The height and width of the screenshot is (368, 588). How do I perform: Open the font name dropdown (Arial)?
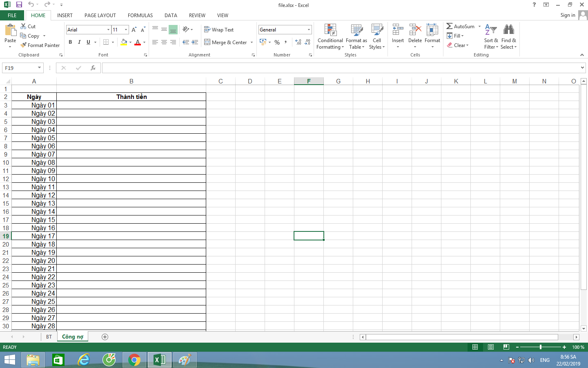108,30
